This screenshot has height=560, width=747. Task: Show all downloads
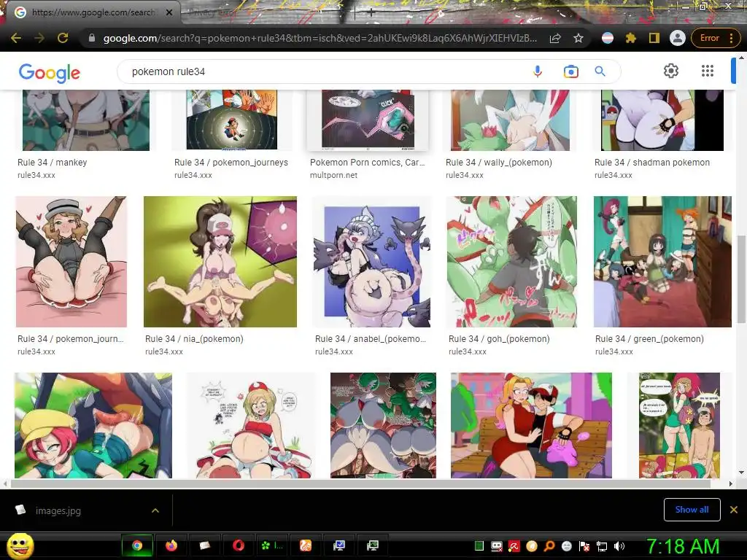pyautogui.click(x=692, y=510)
